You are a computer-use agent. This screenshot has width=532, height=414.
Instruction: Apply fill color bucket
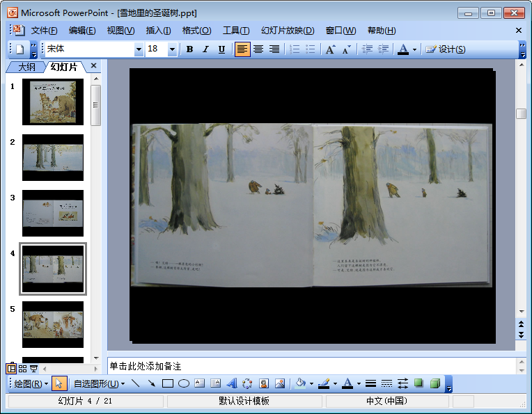pos(301,383)
